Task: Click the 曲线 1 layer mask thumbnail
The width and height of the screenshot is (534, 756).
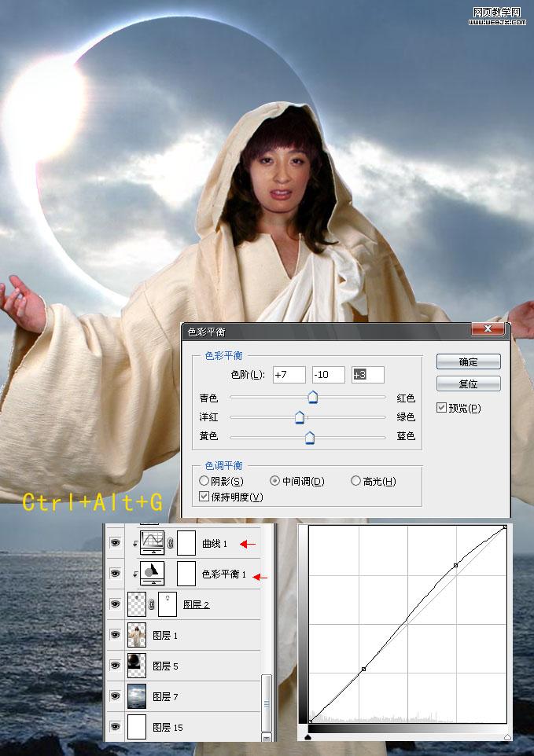Action: (x=186, y=543)
